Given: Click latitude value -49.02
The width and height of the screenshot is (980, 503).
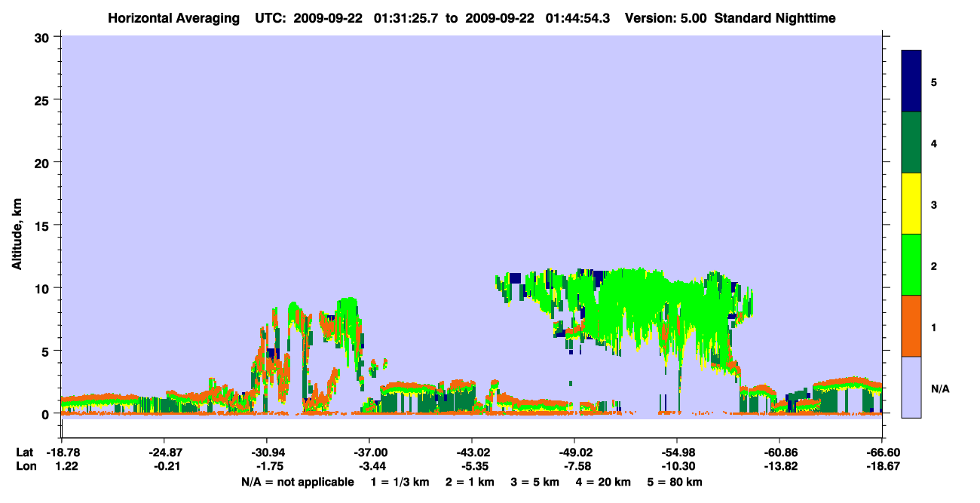Looking at the screenshot, I should pos(574,452).
